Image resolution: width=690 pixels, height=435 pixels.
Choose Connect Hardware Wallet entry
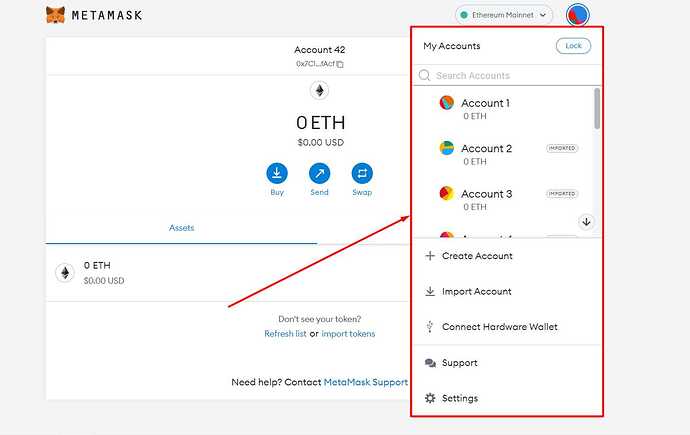[x=506, y=327]
